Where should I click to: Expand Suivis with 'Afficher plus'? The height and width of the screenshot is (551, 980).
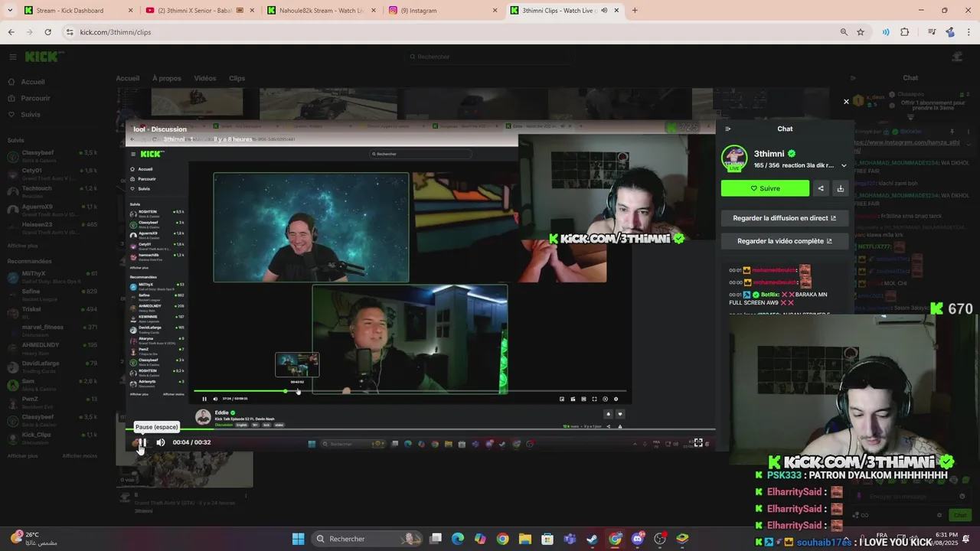pyautogui.click(x=22, y=246)
